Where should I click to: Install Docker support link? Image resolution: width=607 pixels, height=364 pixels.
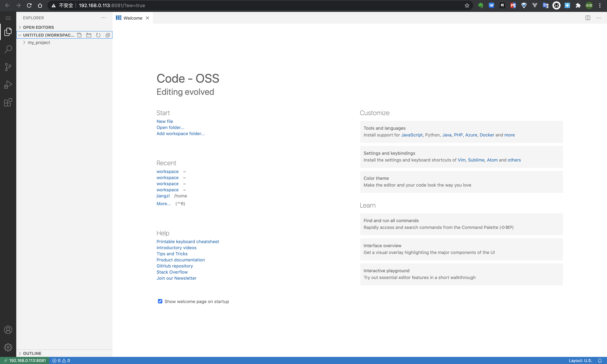pyautogui.click(x=487, y=135)
